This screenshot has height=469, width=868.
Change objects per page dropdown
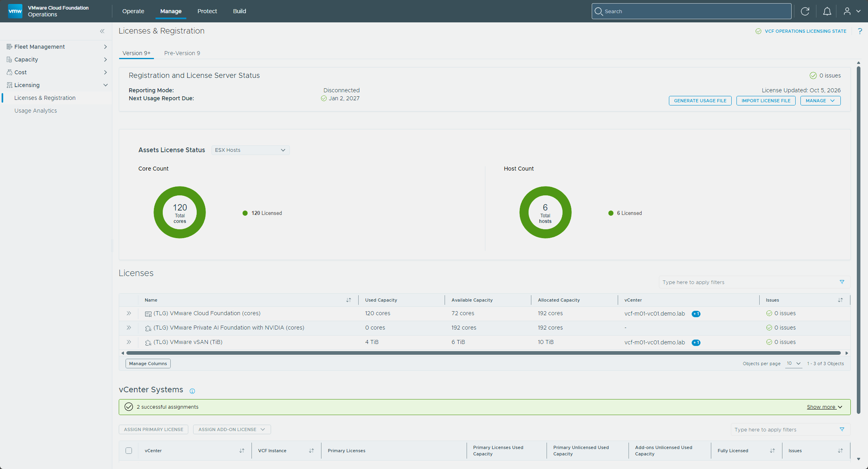[x=793, y=364]
